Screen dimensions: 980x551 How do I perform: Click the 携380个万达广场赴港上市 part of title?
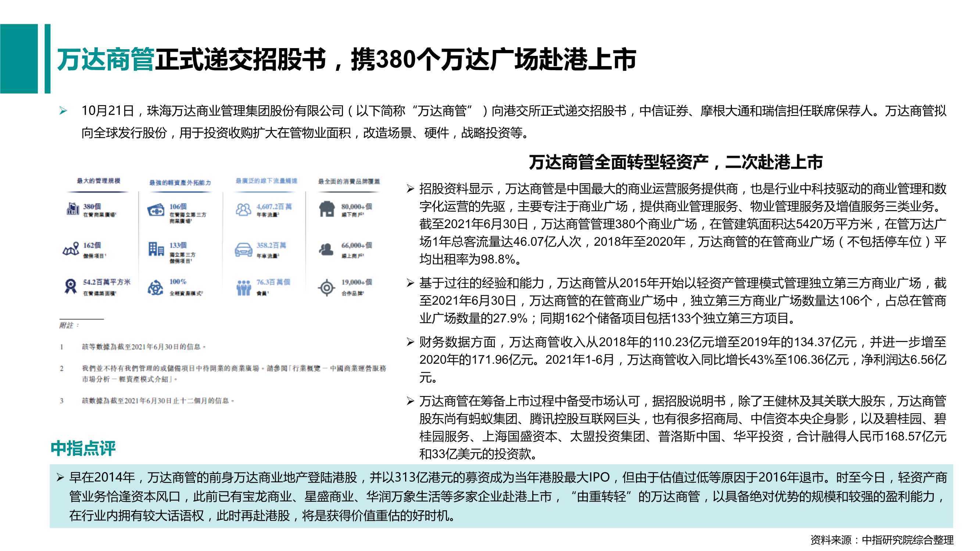(x=493, y=60)
